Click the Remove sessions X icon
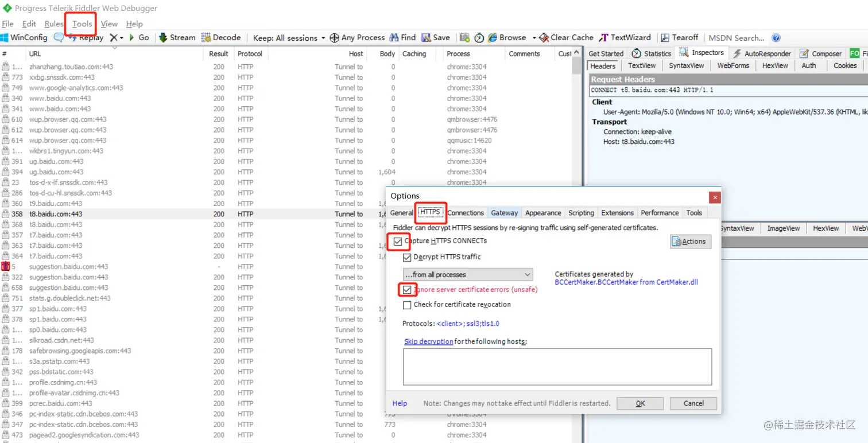 click(x=114, y=37)
